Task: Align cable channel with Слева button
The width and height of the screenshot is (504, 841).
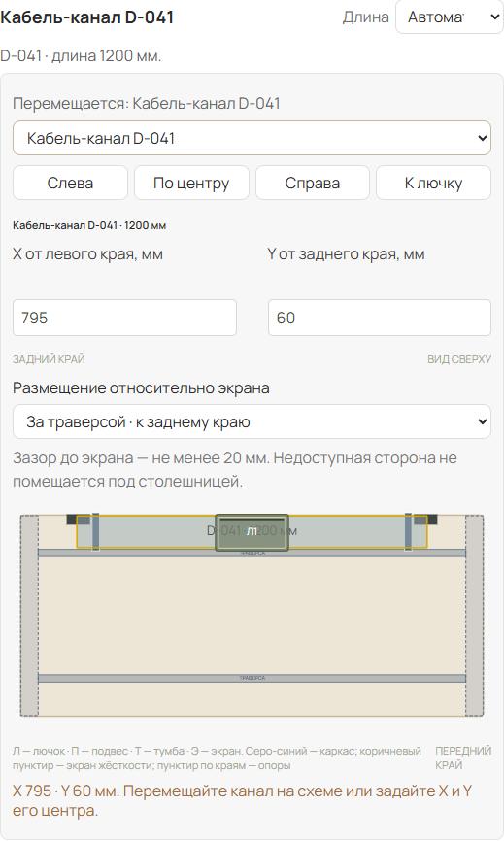Action: (x=70, y=183)
